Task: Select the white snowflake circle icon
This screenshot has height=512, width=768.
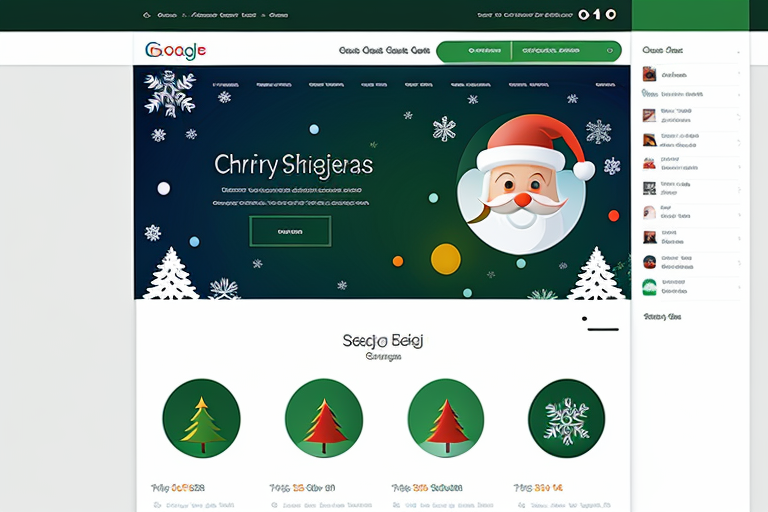Action: [x=566, y=418]
